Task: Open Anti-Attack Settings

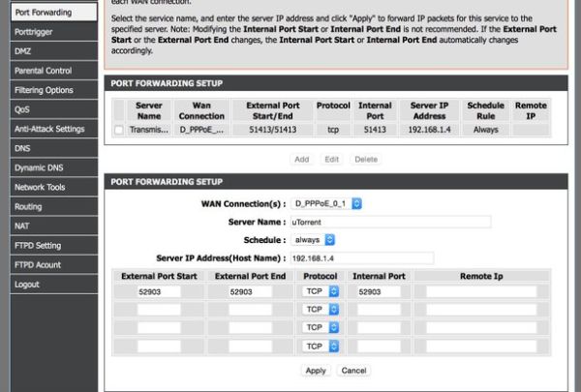Action: click(51, 129)
